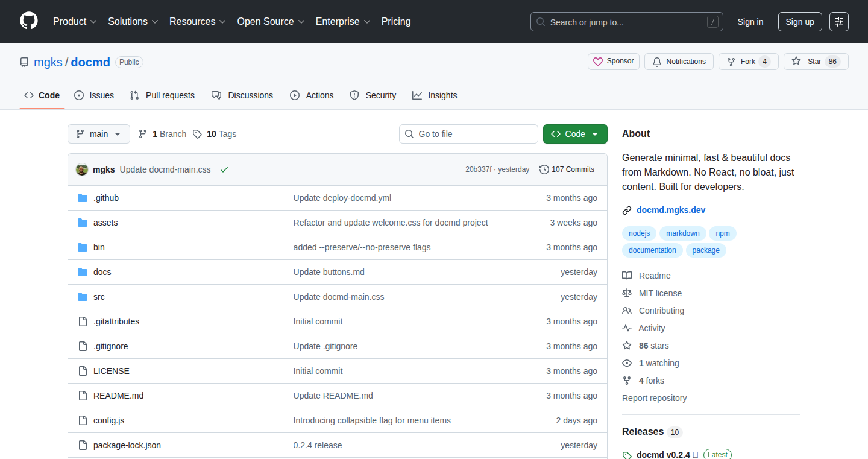The height and width of the screenshot is (459, 868).
Task: Focus the Search or jump to field
Action: click(627, 22)
